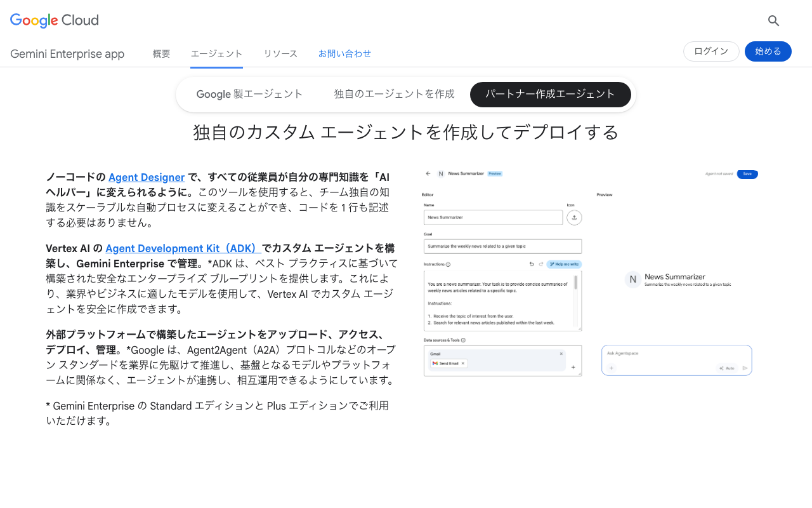
Task: Open the リソース tab
Action: pyautogui.click(x=280, y=54)
